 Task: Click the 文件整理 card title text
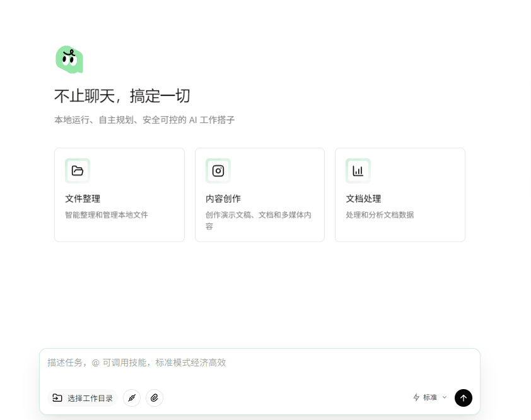click(82, 199)
